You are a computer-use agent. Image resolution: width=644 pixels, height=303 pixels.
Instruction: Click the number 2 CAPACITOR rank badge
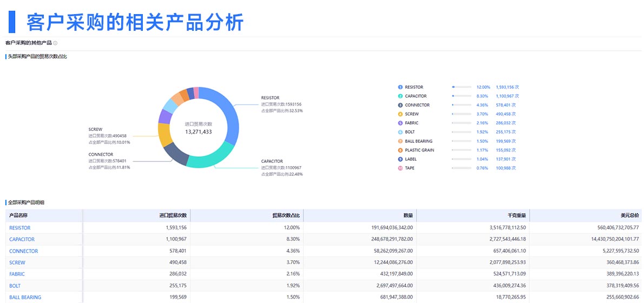pyautogui.click(x=400, y=96)
